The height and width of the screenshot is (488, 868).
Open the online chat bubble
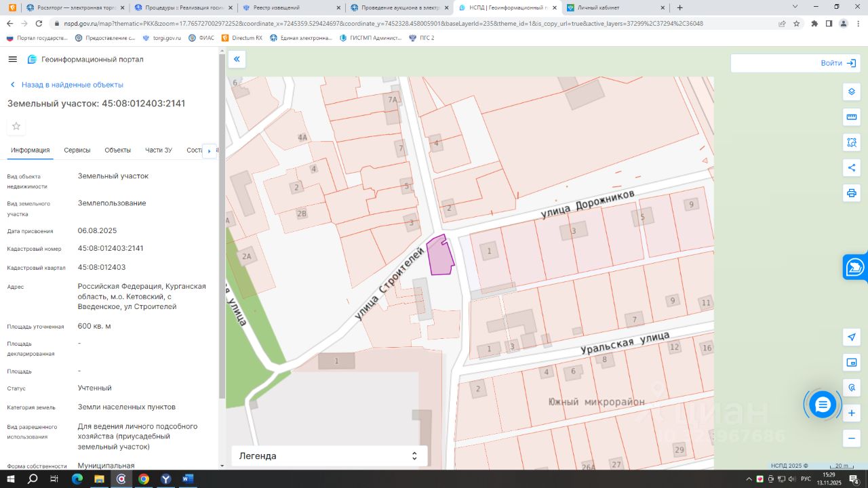point(823,405)
